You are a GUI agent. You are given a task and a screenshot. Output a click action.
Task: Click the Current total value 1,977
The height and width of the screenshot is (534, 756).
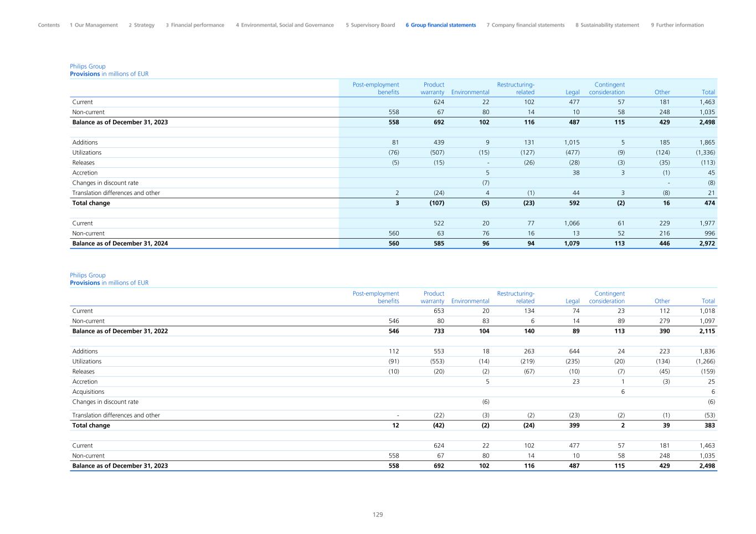[x=707, y=223]
